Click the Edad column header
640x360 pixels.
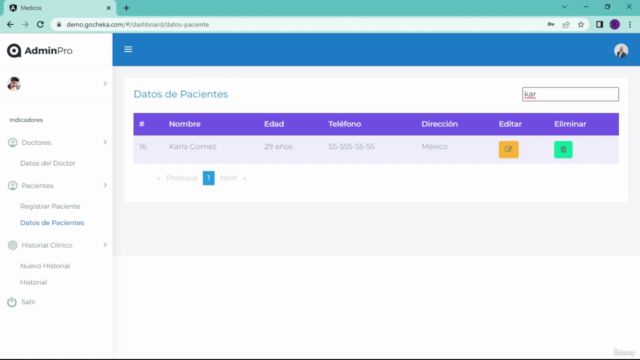click(x=274, y=124)
